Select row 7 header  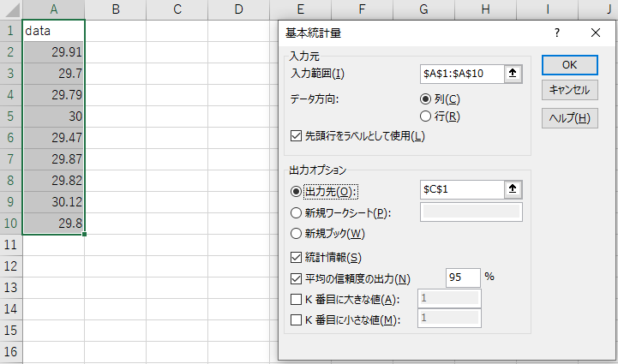pos(10,159)
